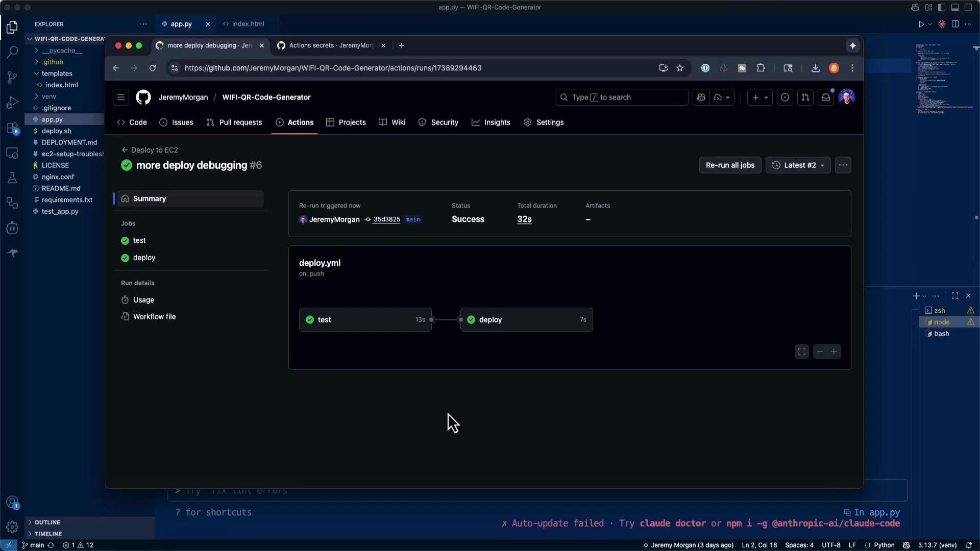The width and height of the screenshot is (980, 551).
Task: Bookmark this page with star icon
Action: pyautogui.click(x=680, y=68)
